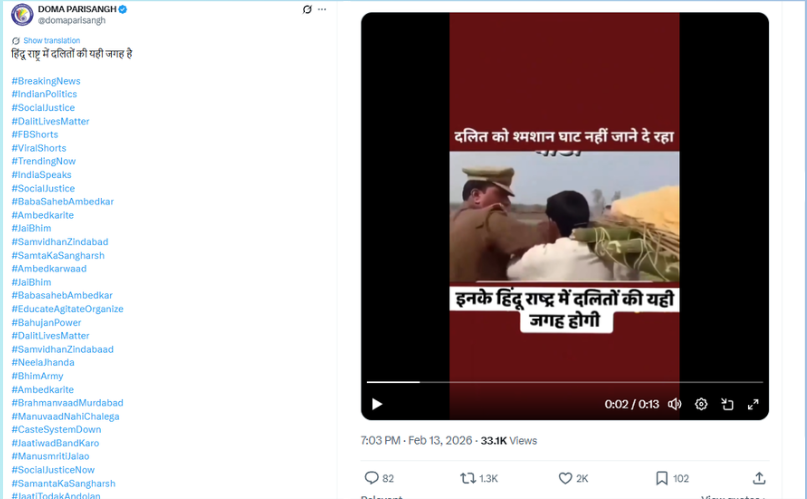Switch the video to fullscreen
807x499 pixels.
point(753,404)
